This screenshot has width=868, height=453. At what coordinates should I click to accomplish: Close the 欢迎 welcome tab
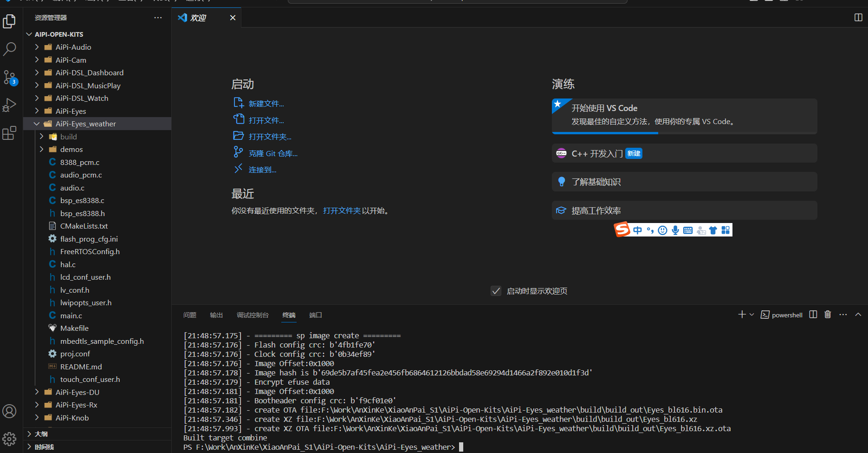pos(233,18)
